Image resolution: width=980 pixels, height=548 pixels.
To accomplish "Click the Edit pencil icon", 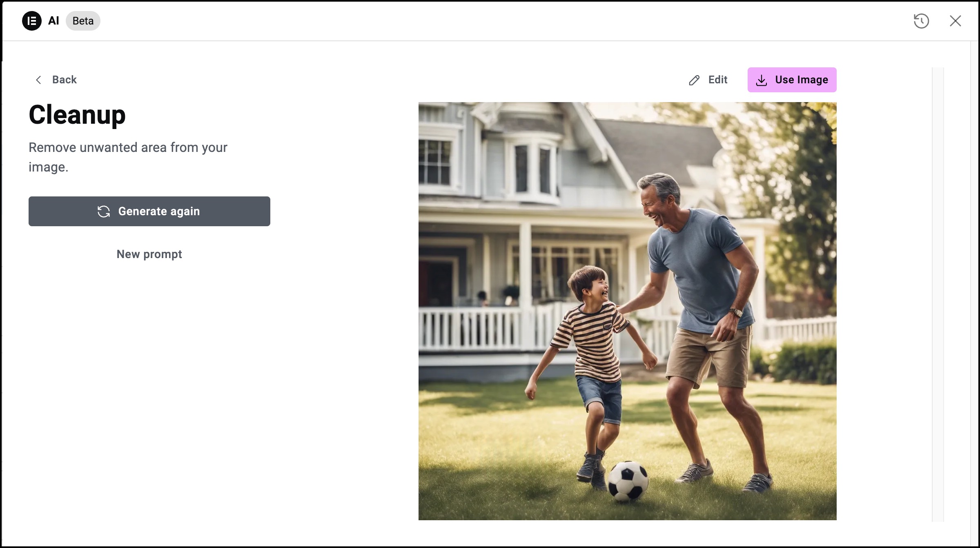I will [693, 80].
